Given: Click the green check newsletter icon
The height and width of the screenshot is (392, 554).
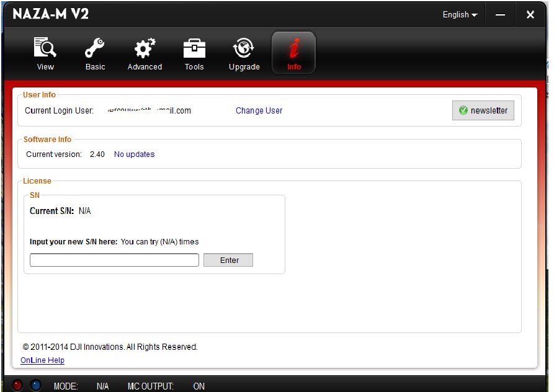Looking at the screenshot, I should coord(463,110).
